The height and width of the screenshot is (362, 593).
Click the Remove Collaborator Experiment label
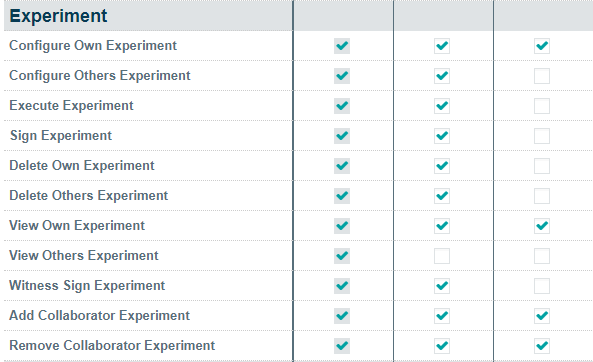112,346
